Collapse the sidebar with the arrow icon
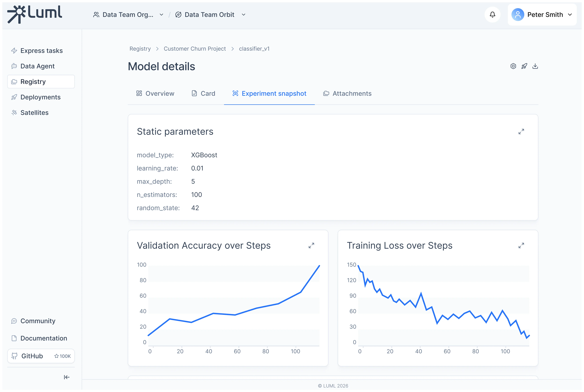 point(67,377)
